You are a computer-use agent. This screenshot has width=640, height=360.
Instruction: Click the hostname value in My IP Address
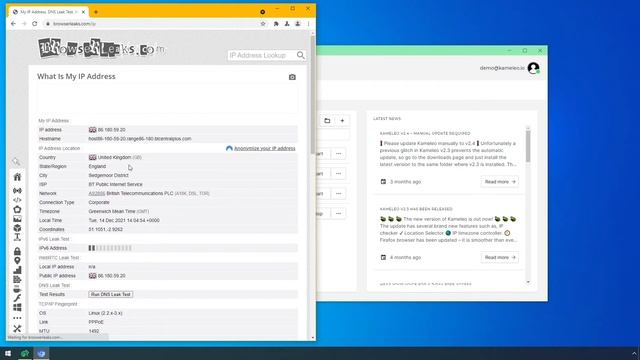tap(140, 139)
